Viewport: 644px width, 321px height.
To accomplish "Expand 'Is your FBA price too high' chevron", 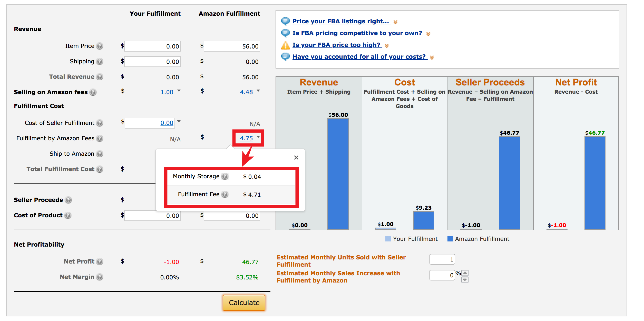I will pos(387,46).
